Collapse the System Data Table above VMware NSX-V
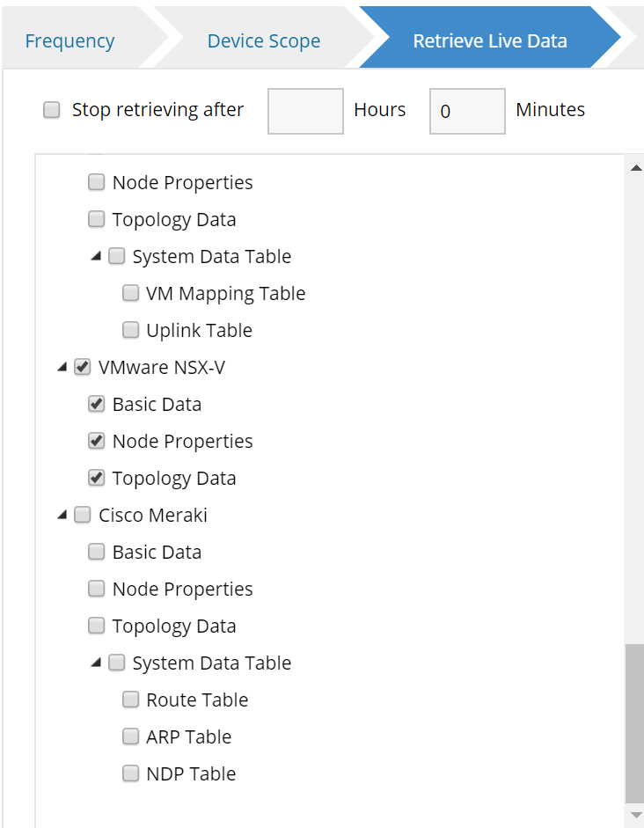Image resolution: width=644 pixels, height=828 pixels. (x=96, y=257)
